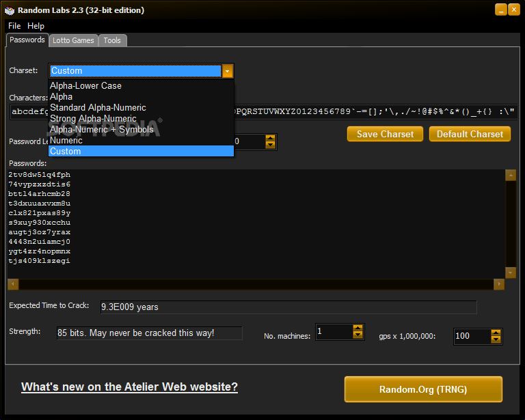Viewport: 525px width, 420px height.
Task: Click password ygt4zr4nopmnx
Action: pos(39,251)
